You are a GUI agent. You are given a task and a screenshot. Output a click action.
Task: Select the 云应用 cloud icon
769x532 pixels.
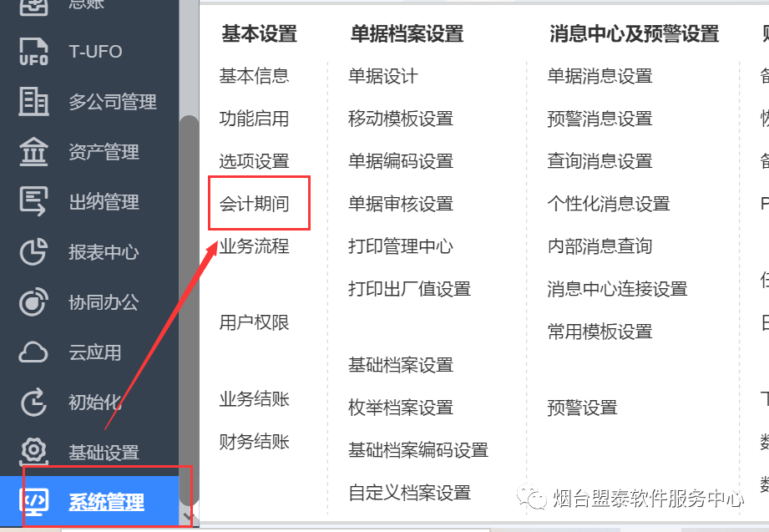tap(33, 352)
